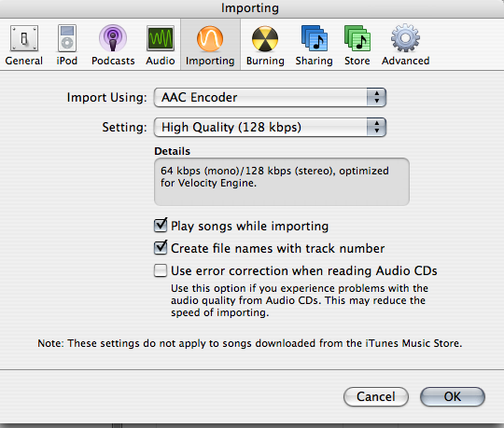This screenshot has width=504, height=428.
Task: Click the Details description text box
Action: (282, 182)
